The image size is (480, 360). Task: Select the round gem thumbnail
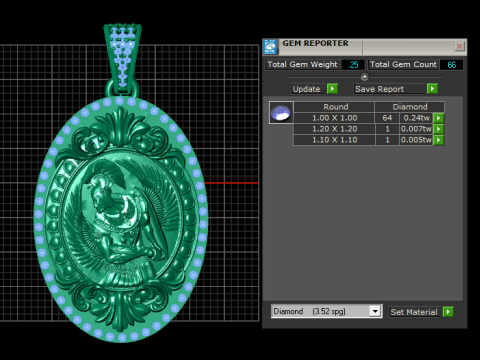(281, 113)
